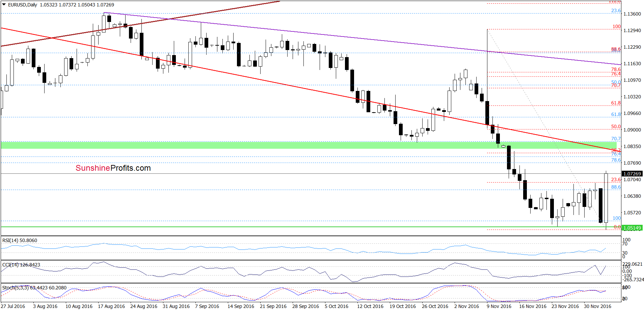Click the green price label 1.05149
The height and width of the screenshot is (311, 644).
(632, 228)
